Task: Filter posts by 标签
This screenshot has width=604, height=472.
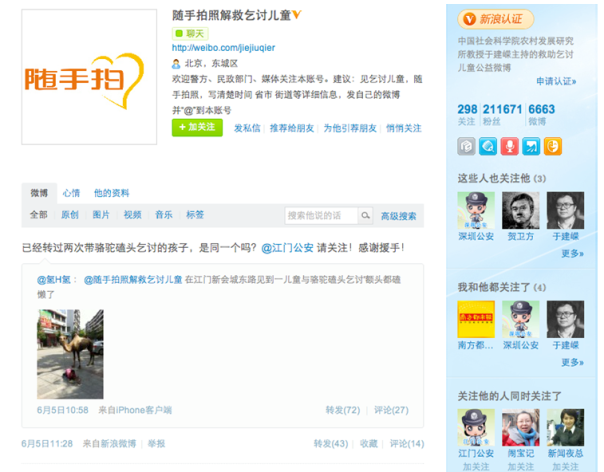Action: click(195, 215)
